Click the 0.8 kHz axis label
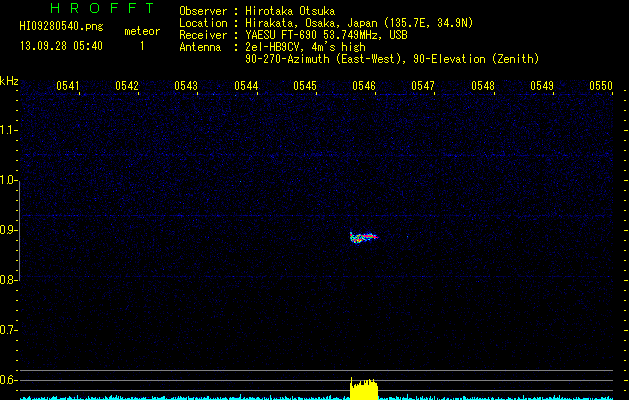The height and width of the screenshot is (400, 629). pos(8,280)
